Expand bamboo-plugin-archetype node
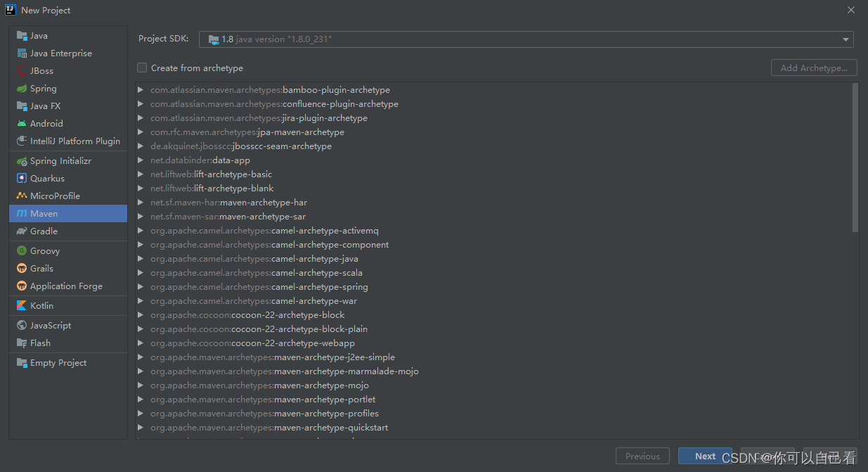868x472 pixels. coord(141,90)
